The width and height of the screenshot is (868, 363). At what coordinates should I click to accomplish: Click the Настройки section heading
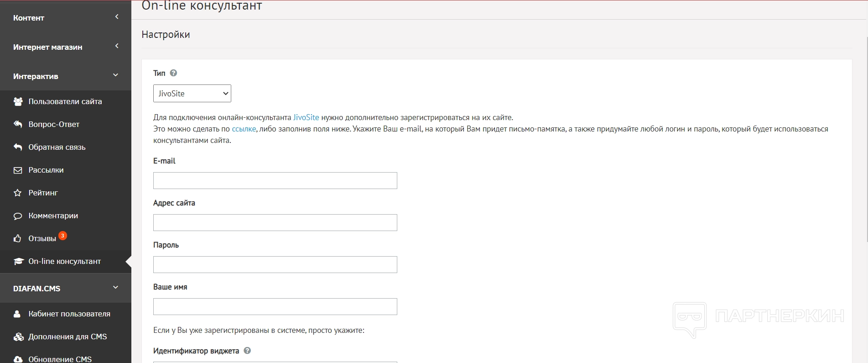pos(166,34)
